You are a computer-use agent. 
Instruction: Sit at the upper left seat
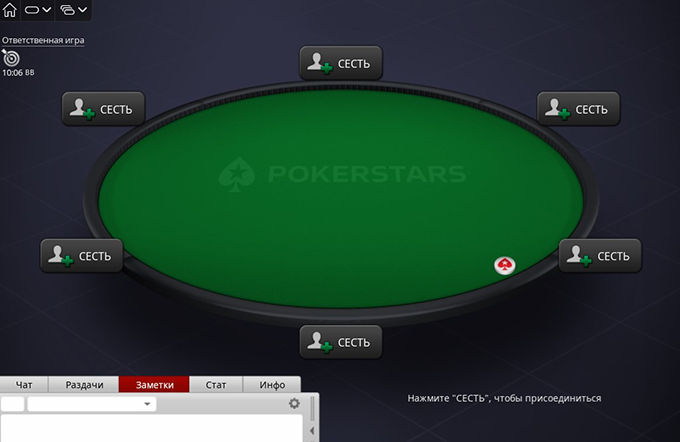[x=103, y=109]
